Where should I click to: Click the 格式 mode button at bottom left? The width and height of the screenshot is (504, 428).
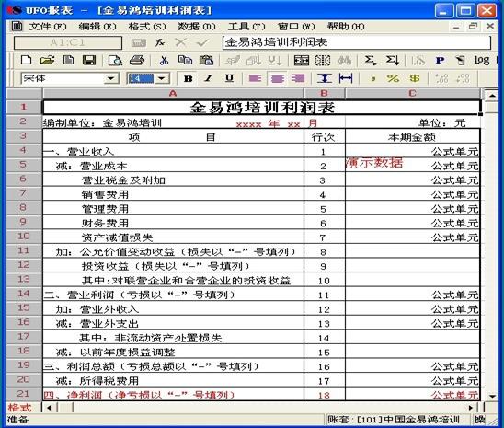[x=20, y=408]
